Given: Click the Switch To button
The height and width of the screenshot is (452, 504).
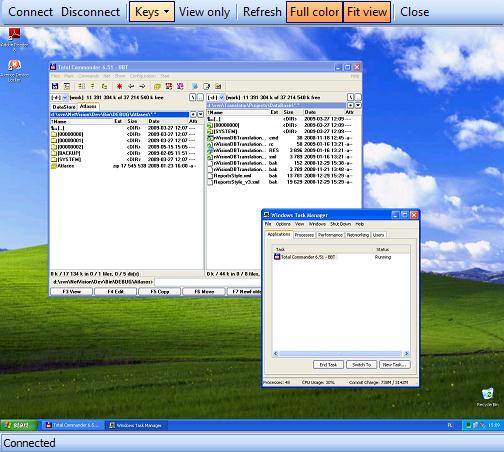Looking at the screenshot, I should (x=361, y=365).
